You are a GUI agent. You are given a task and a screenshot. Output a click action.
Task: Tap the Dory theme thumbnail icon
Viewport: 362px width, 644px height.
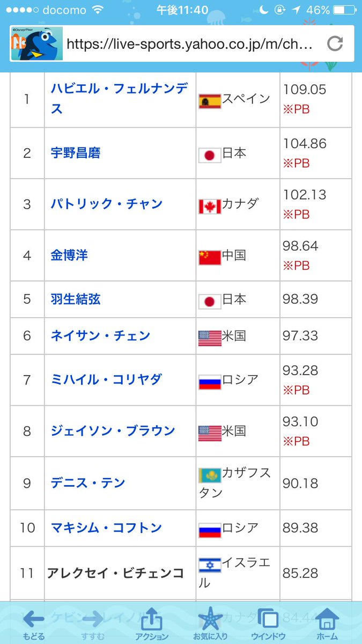[x=36, y=43]
